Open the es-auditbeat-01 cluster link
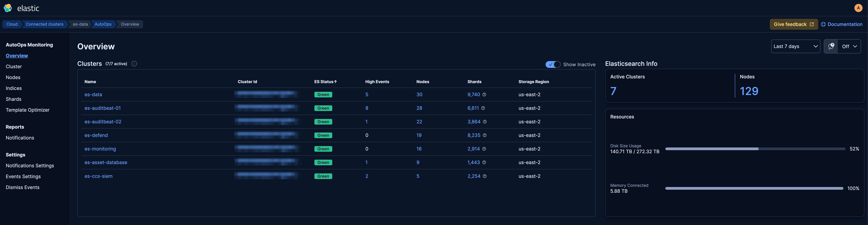The image size is (868, 225). 102,108
